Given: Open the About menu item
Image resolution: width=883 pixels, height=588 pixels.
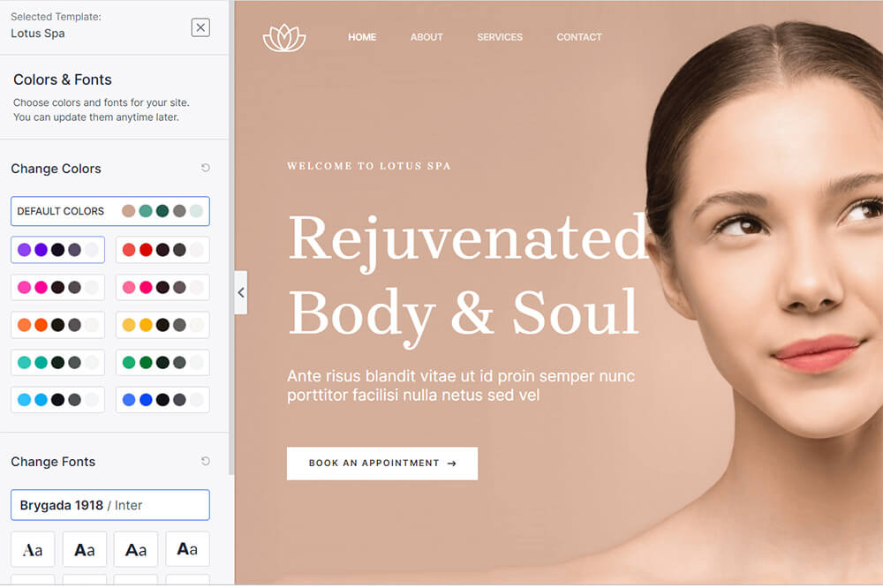Looking at the screenshot, I should [x=426, y=37].
